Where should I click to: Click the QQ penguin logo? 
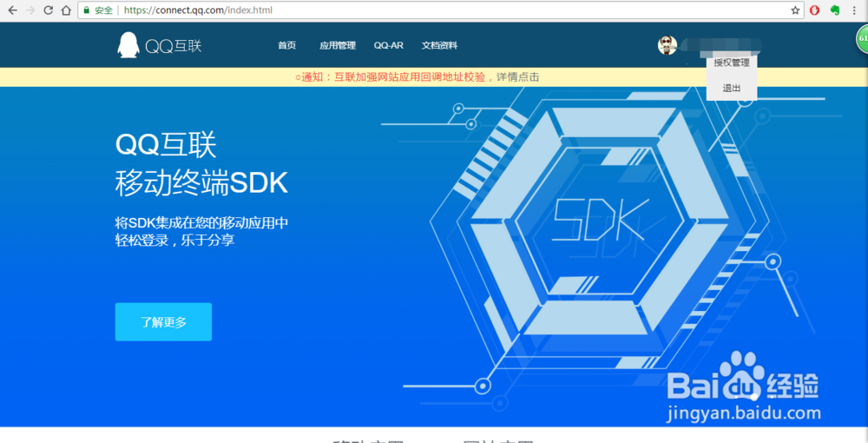tap(128, 44)
